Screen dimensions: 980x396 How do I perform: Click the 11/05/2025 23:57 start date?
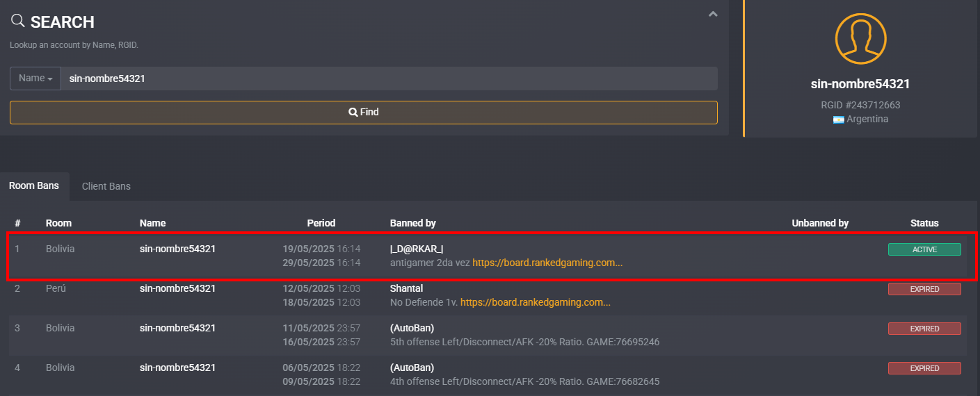tap(321, 328)
